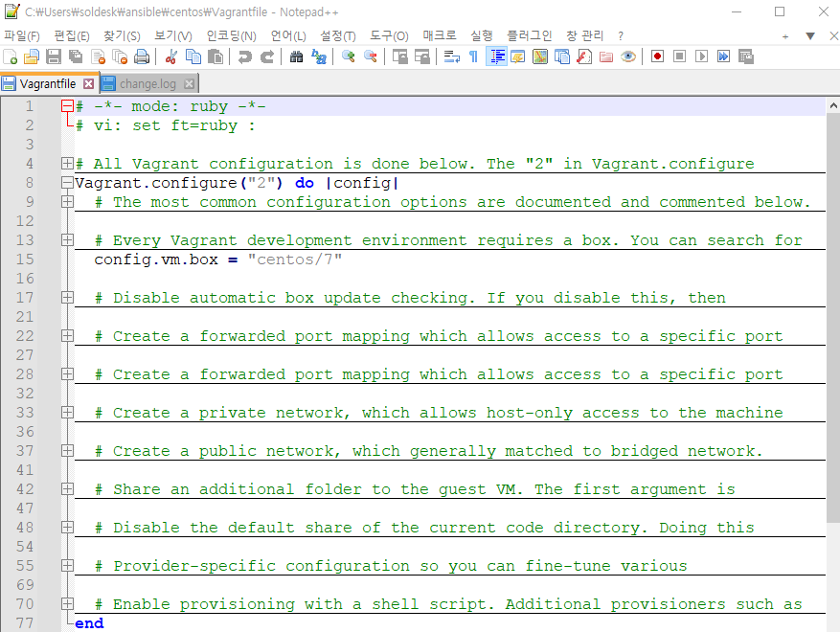Open the user-defined language dialog icon
840x632 pixels.
pyautogui.click(x=517, y=56)
